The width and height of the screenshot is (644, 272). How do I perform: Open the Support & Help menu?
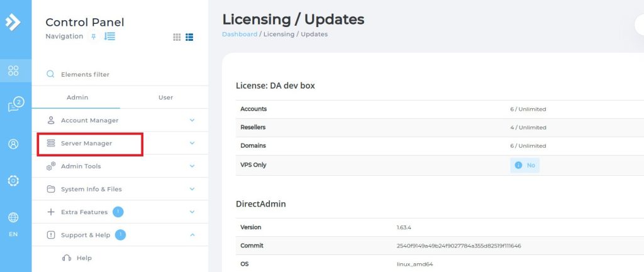(120, 235)
